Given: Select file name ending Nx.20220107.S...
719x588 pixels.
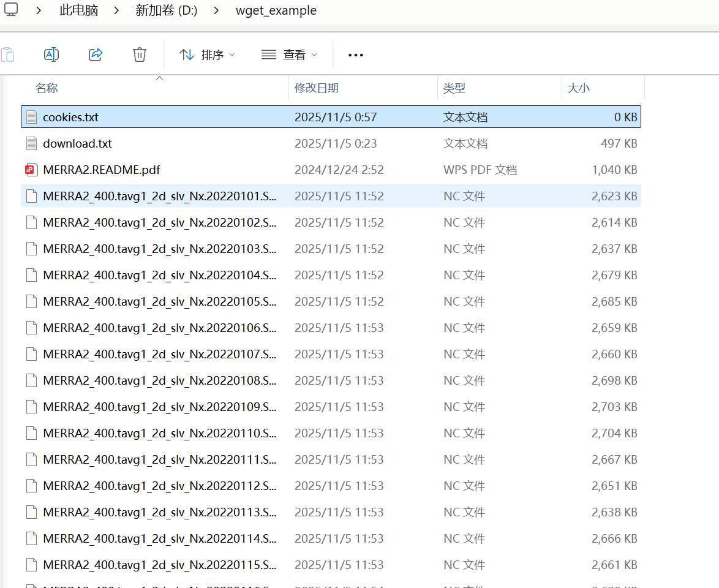Looking at the screenshot, I should pyautogui.click(x=160, y=355).
